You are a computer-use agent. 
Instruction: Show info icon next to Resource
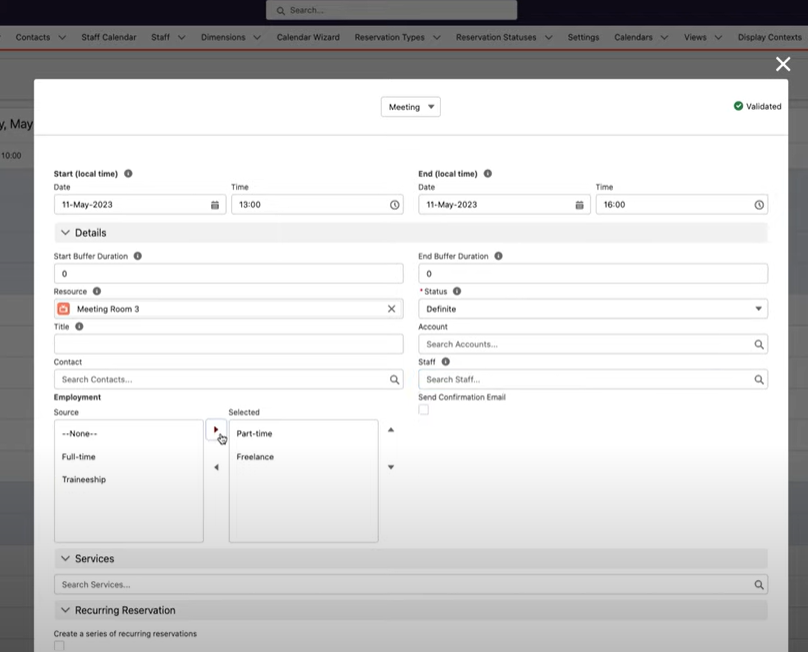(96, 291)
